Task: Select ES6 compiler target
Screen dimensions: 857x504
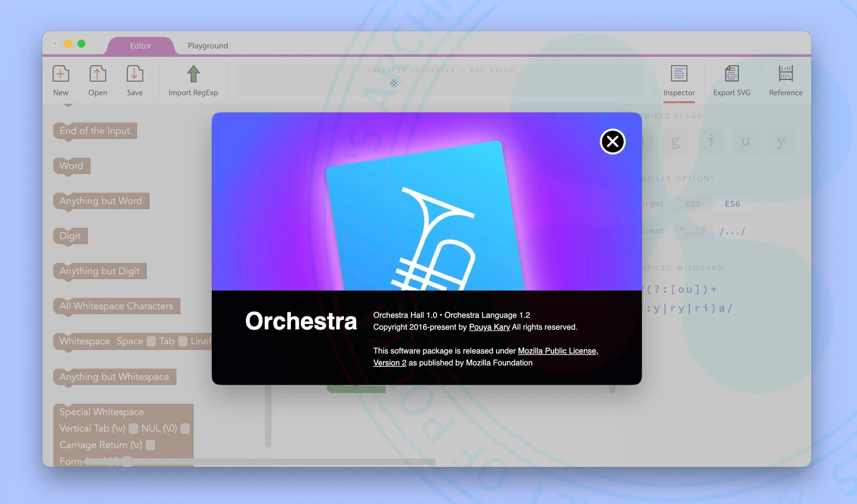Action: pyautogui.click(x=732, y=204)
